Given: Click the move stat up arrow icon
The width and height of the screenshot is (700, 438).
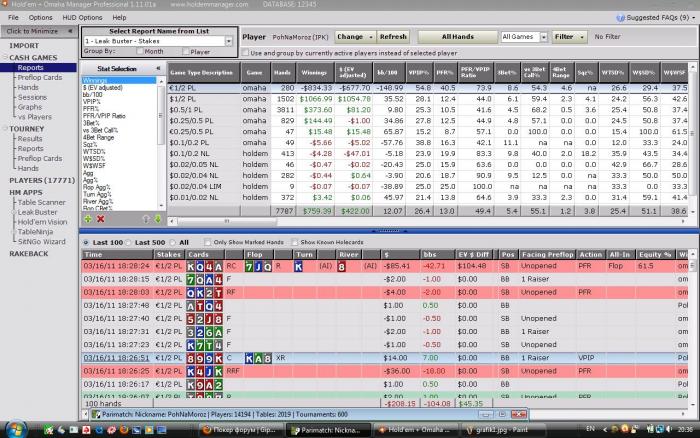Looking at the screenshot, I should click(146, 219).
